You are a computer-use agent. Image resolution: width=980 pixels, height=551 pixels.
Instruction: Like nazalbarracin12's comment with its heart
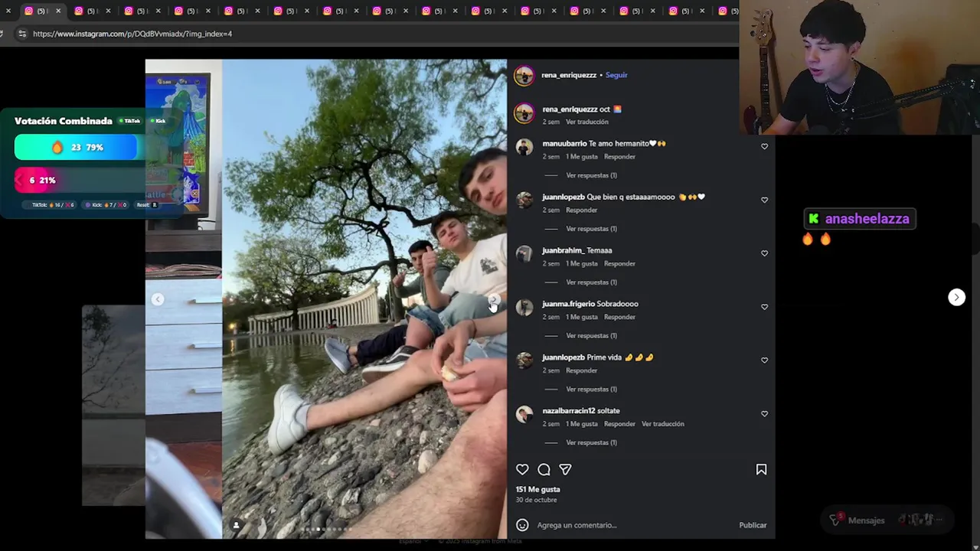point(764,414)
